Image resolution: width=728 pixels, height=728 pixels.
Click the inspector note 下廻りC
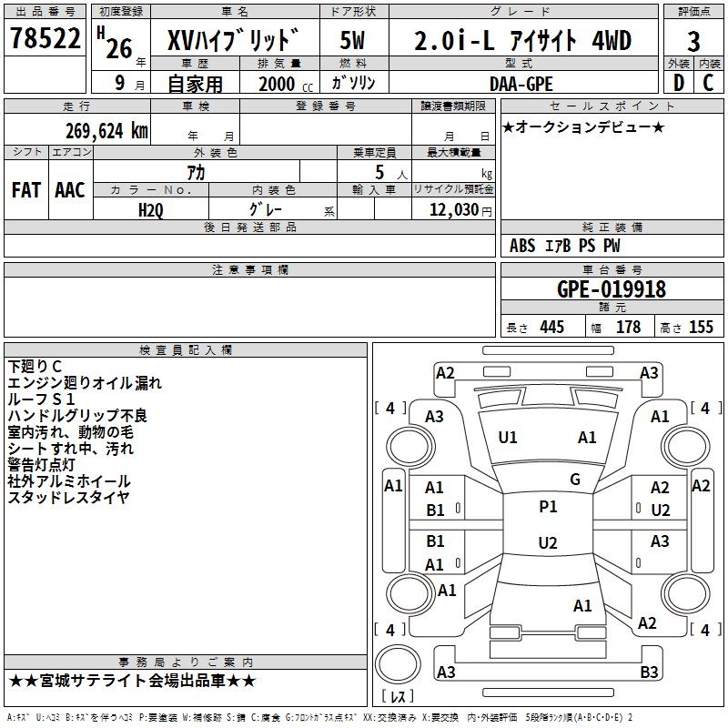click(35, 367)
